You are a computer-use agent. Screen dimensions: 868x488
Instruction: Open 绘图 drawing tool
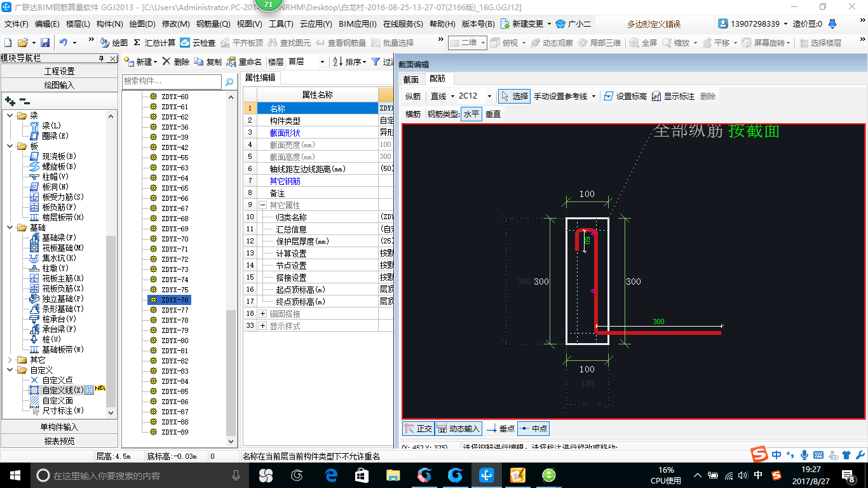(x=114, y=43)
